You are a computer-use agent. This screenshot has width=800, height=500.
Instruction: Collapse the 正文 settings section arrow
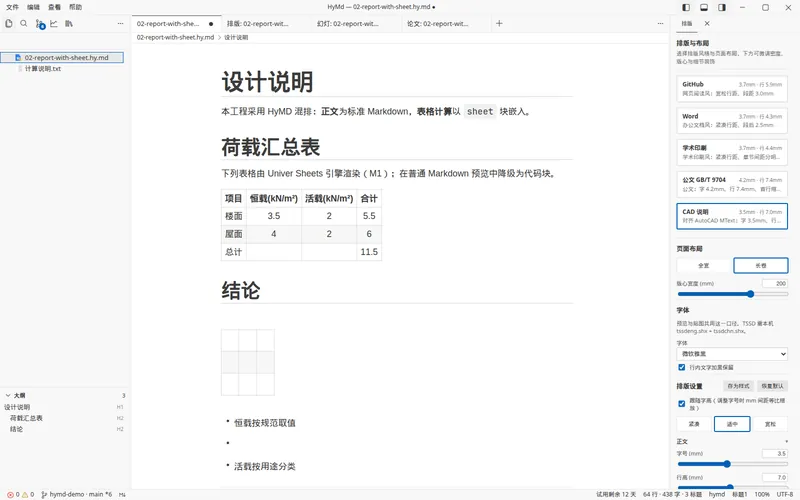pos(786,441)
